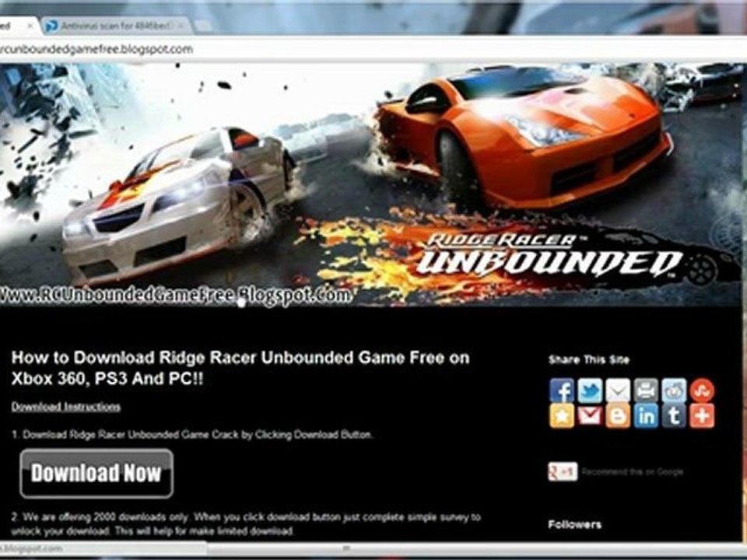Click the Share This Site heading

click(588, 359)
